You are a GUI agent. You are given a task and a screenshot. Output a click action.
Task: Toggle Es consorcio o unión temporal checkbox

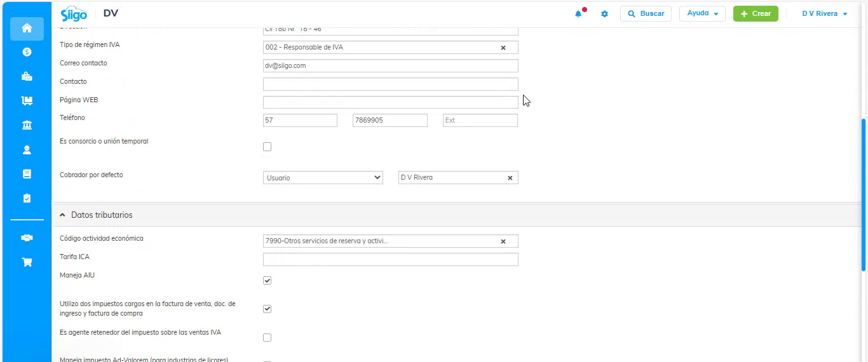[267, 147]
